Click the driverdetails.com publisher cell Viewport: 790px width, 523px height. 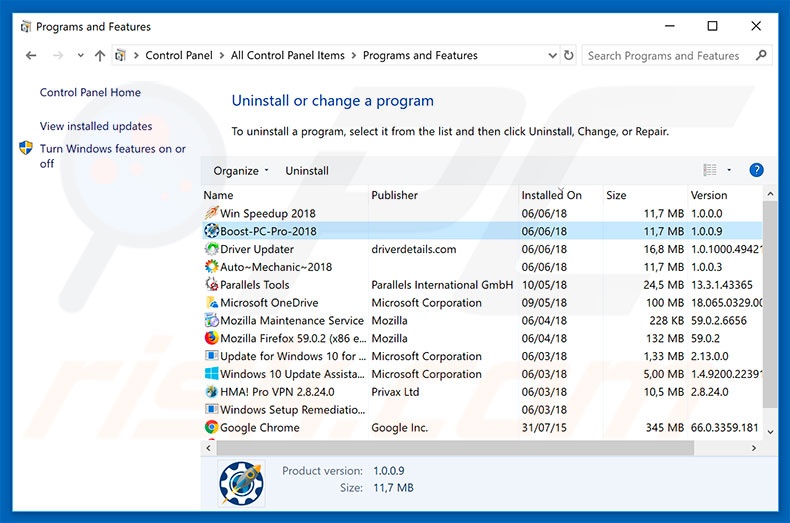point(414,249)
